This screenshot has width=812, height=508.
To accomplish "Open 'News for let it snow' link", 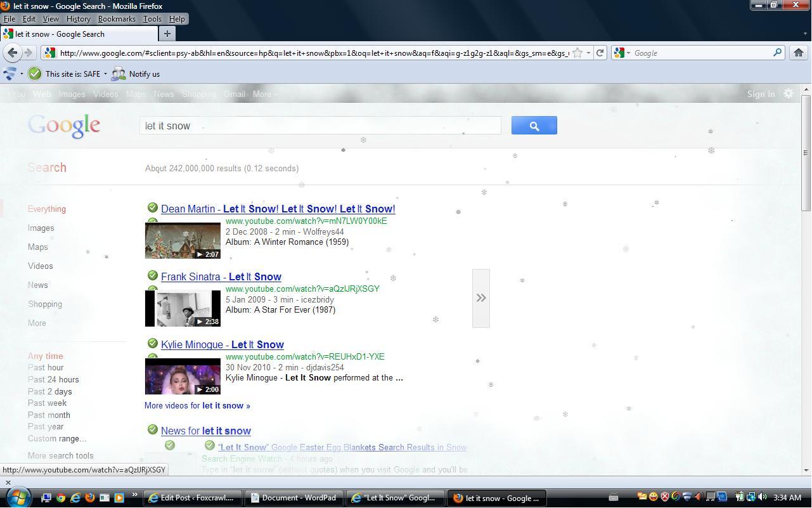I will pos(206,431).
